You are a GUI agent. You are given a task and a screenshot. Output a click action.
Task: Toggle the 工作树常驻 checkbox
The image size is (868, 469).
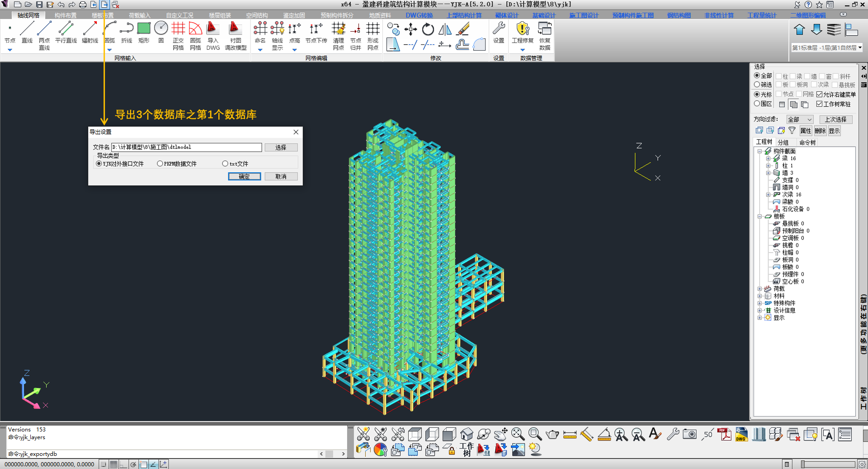click(819, 104)
